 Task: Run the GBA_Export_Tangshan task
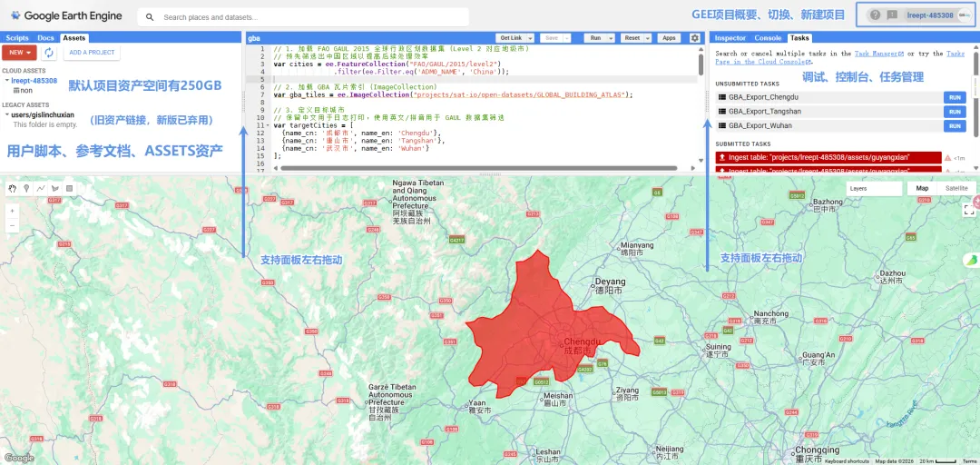[x=955, y=112]
